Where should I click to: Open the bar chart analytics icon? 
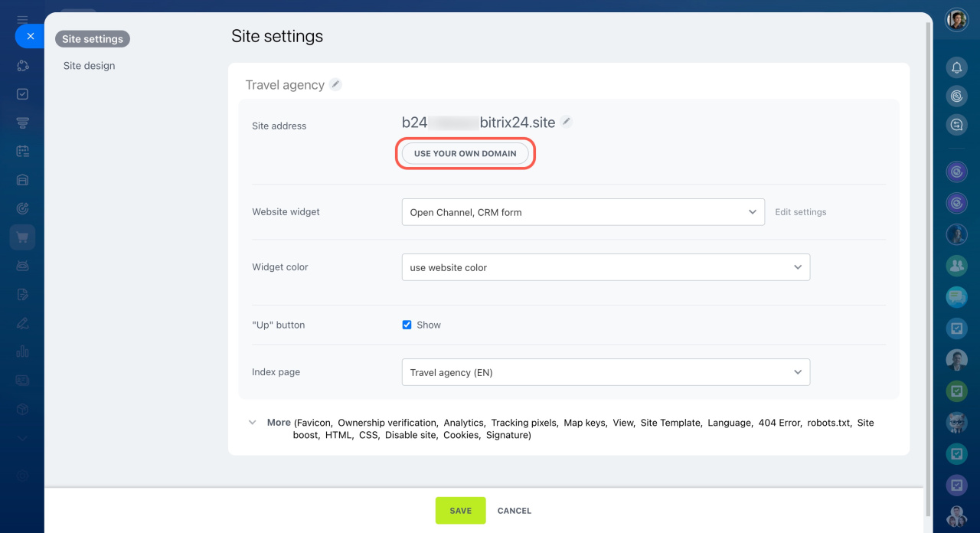pos(22,352)
